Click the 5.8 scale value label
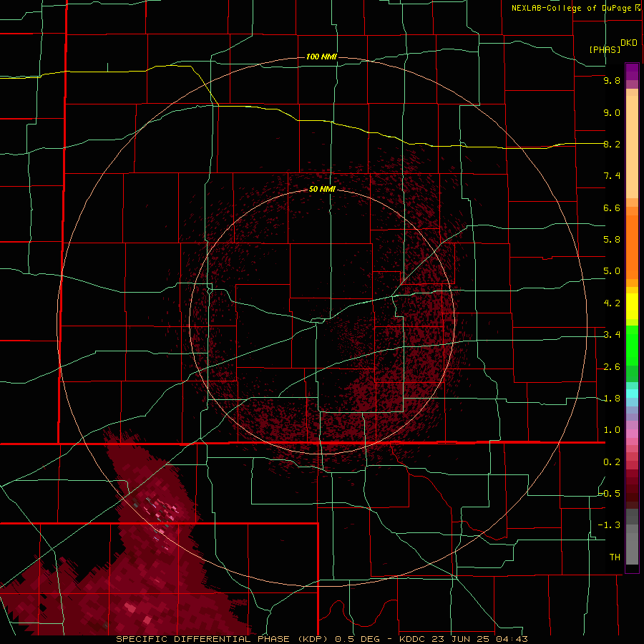The height and width of the screenshot is (644, 644). click(x=612, y=240)
